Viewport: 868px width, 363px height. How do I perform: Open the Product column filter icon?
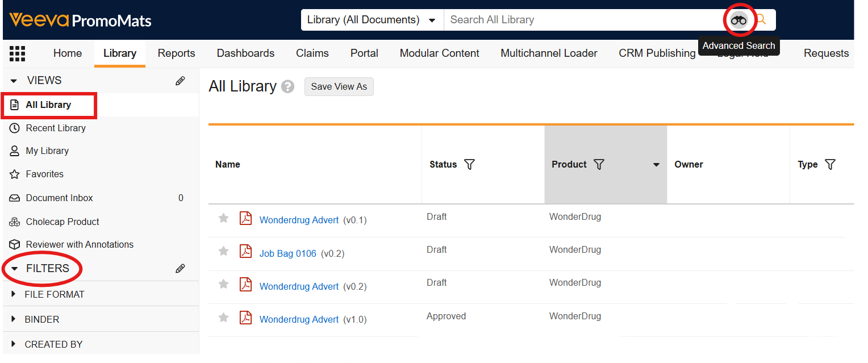pyautogui.click(x=599, y=165)
